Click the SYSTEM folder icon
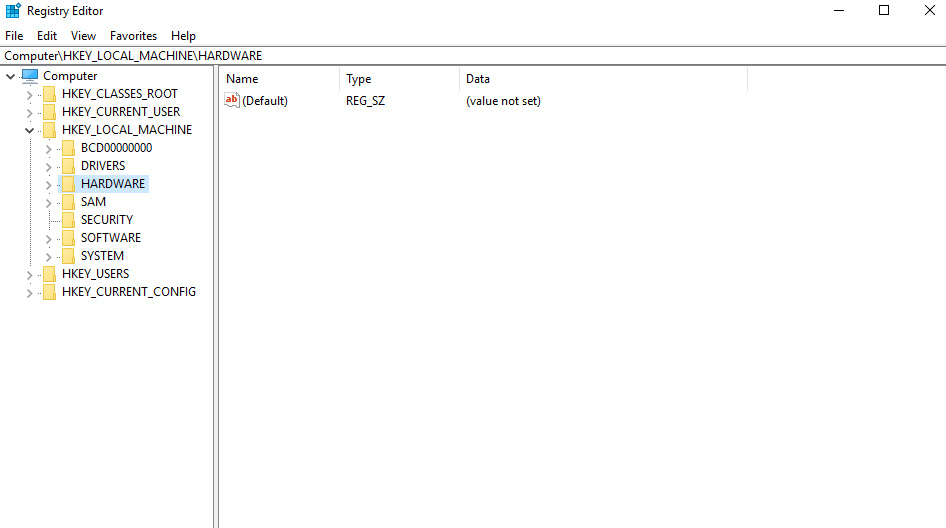 [69, 256]
